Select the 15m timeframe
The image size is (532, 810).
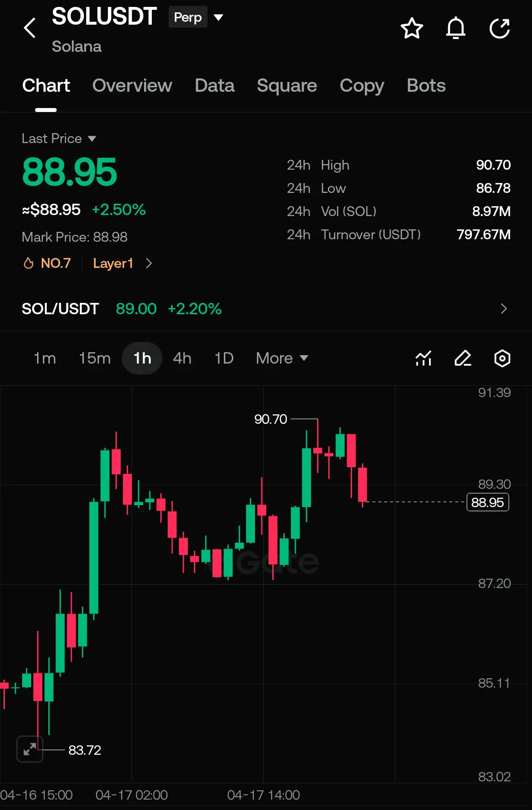(x=95, y=358)
